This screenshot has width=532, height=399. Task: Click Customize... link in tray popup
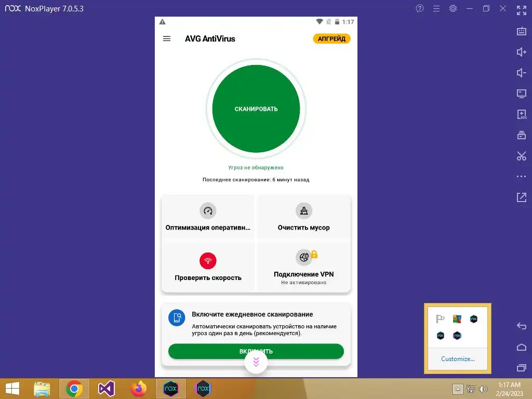(458, 358)
